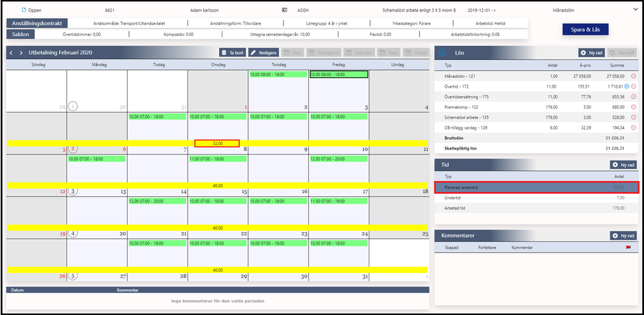The width and height of the screenshot is (644, 315).
Task: Select the Saldon label
Action: pyautogui.click(x=21, y=34)
